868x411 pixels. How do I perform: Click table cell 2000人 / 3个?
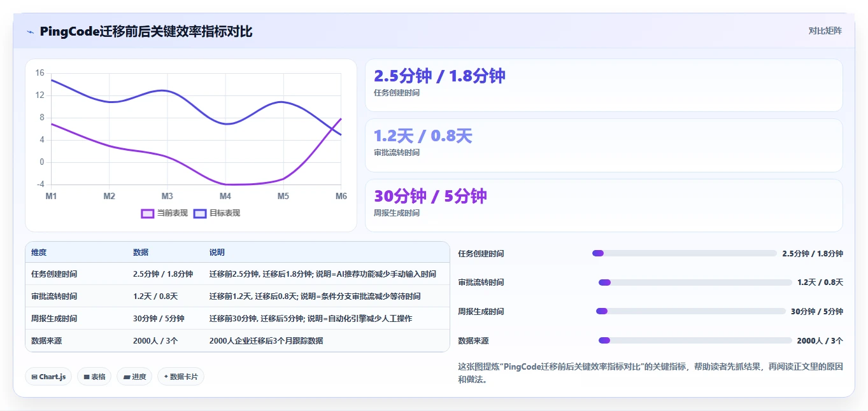click(155, 341)
